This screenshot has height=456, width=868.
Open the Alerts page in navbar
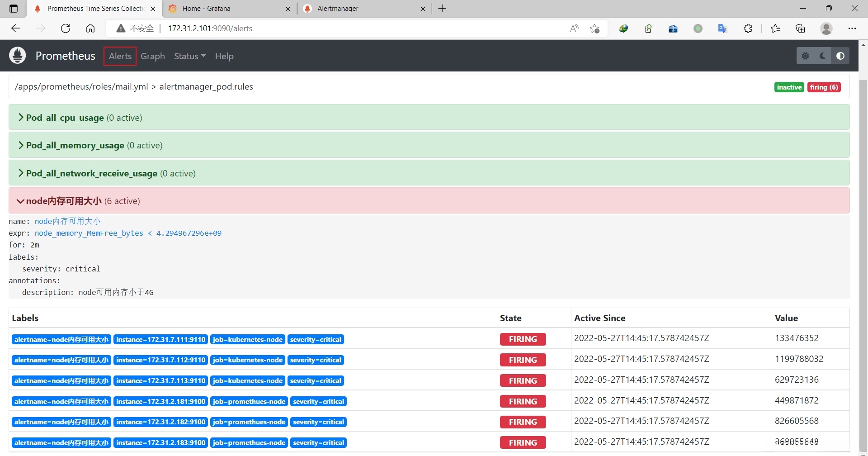coord(120,56)
